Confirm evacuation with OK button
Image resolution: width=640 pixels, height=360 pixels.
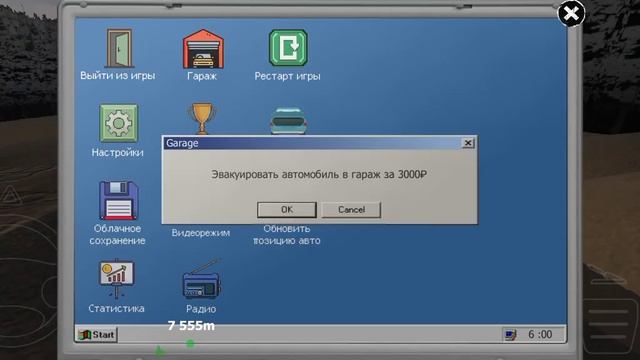287,209
